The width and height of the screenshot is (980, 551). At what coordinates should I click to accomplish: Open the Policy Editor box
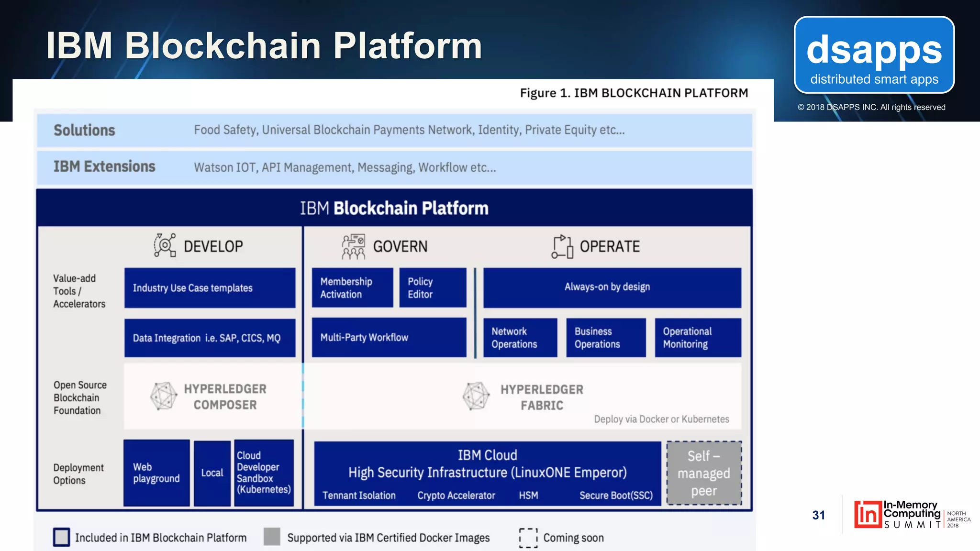(x=433, y=288)
